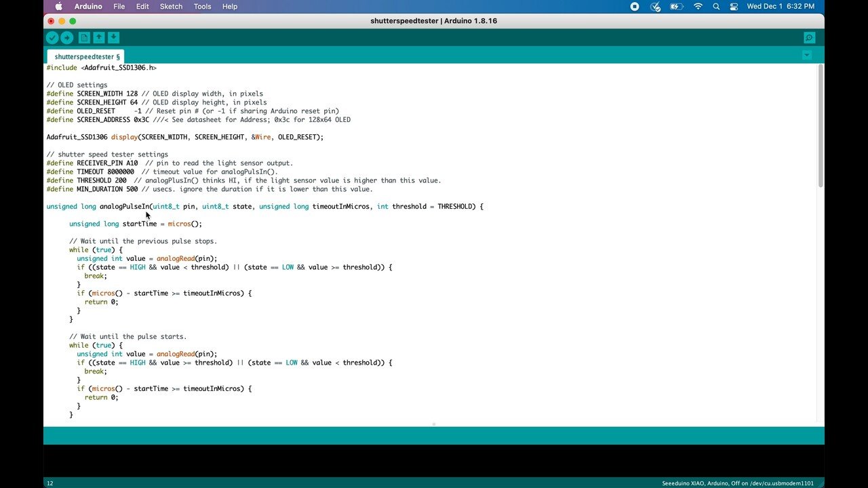Click the black console output area
This screenshot has width=868, height=488.
click(x=434, y=461)
